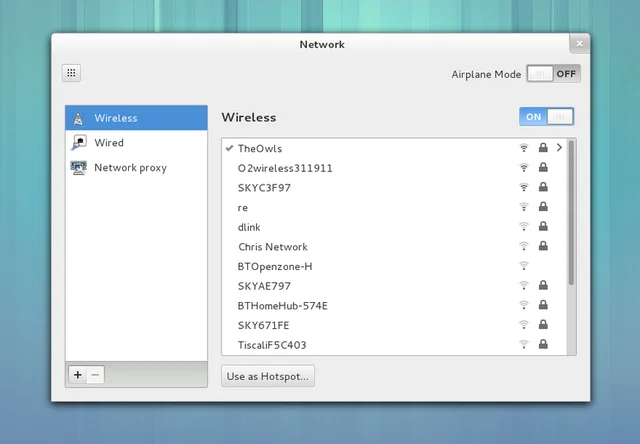The image size is (640, 444).
Task: Select Wired in the sidebar
Action: (x=109, y=143)
